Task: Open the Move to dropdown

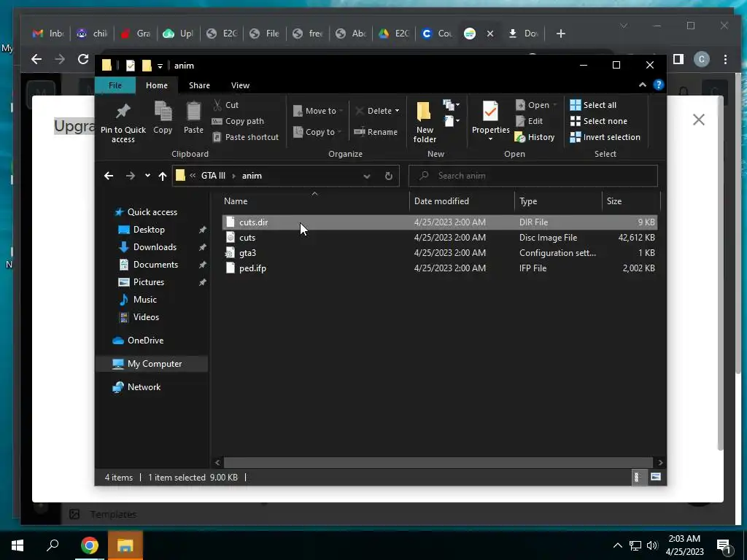Action: click(x=318, y=111)
